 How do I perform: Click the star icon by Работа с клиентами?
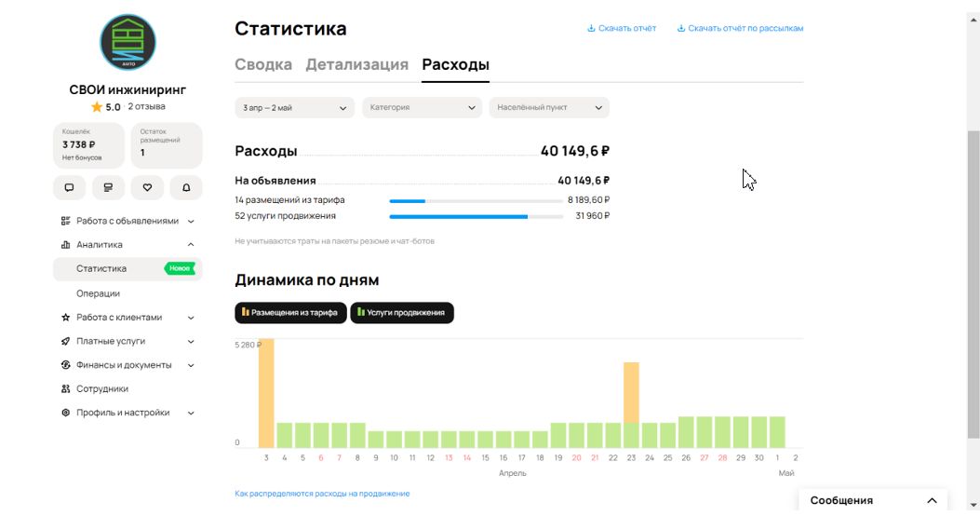click(x=66, y=317)
